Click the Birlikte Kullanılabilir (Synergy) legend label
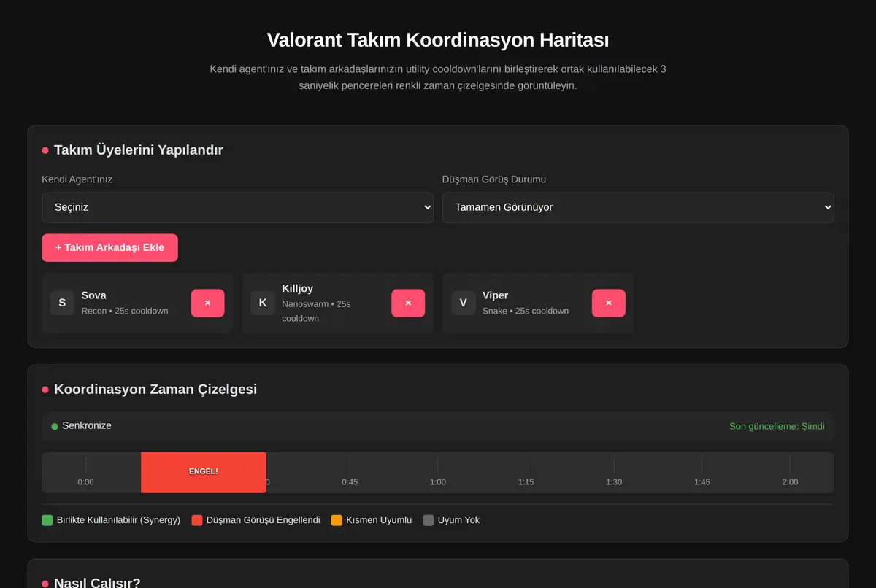 tap(118, 520)
